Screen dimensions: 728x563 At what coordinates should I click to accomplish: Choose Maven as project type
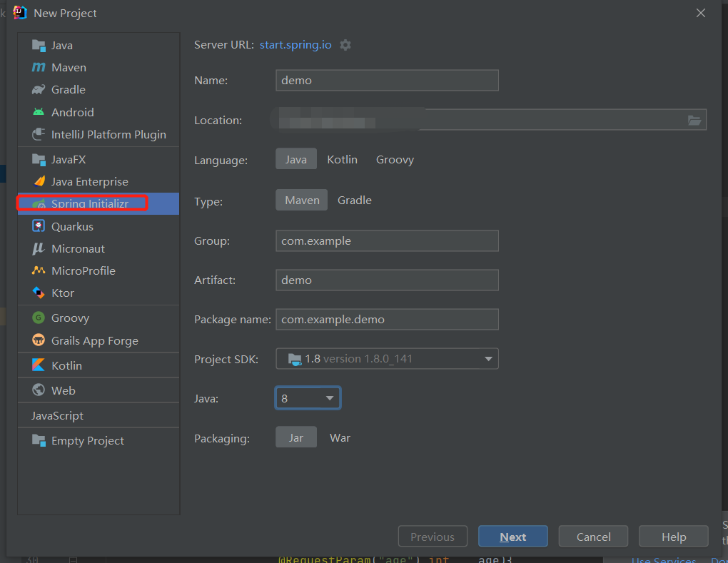click(x=302, y=200)
